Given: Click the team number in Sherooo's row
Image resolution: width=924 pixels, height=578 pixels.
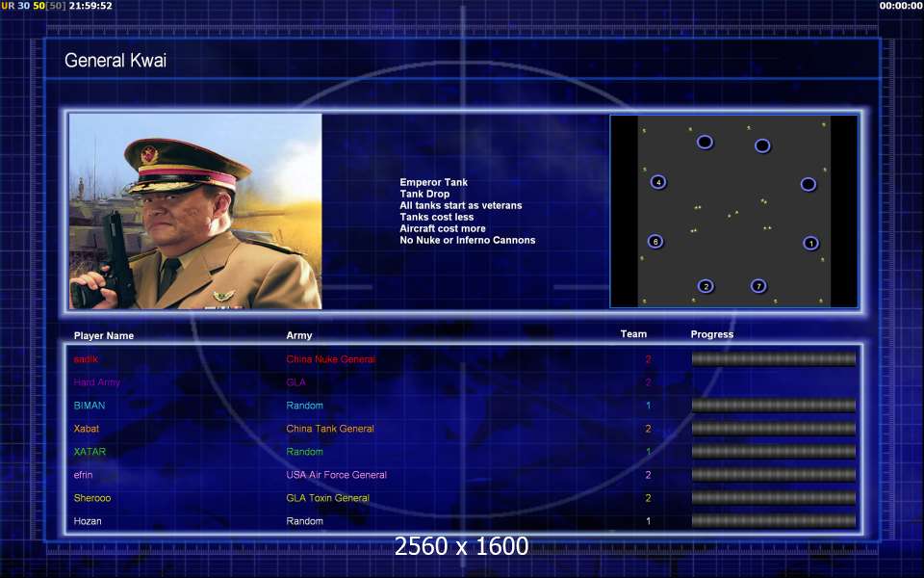Looking at the screenshot, I should (x=648, y=498).
